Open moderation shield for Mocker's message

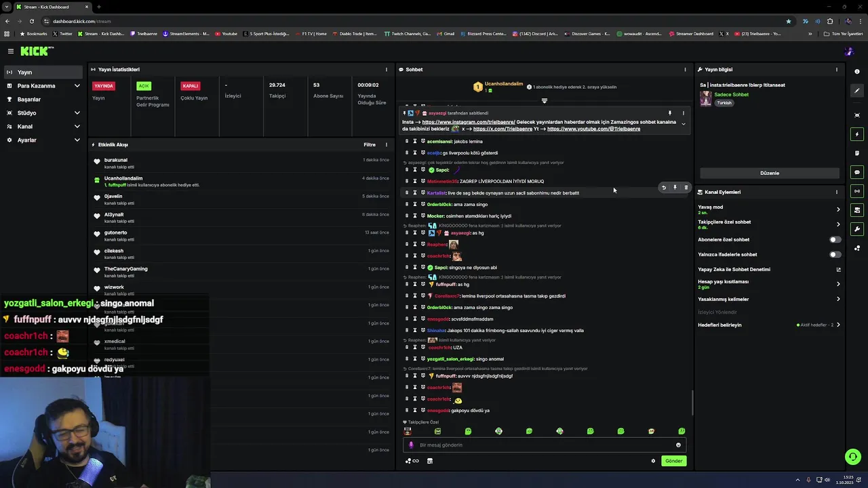tap(422, 216)
